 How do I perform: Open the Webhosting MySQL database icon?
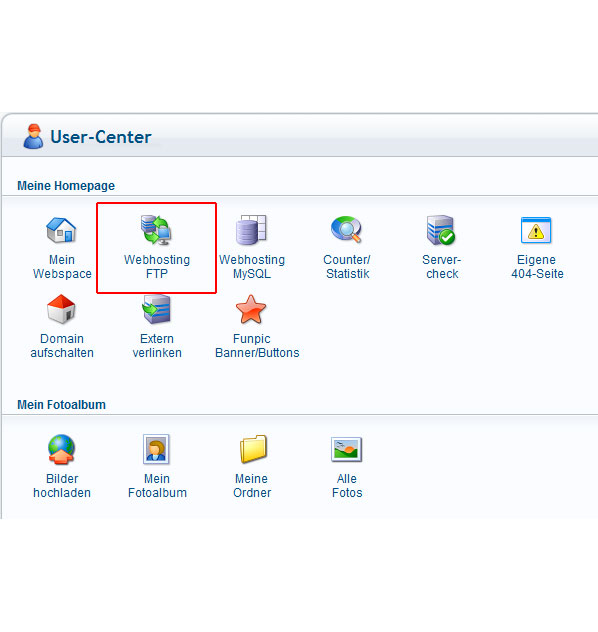tap(251, 230)
